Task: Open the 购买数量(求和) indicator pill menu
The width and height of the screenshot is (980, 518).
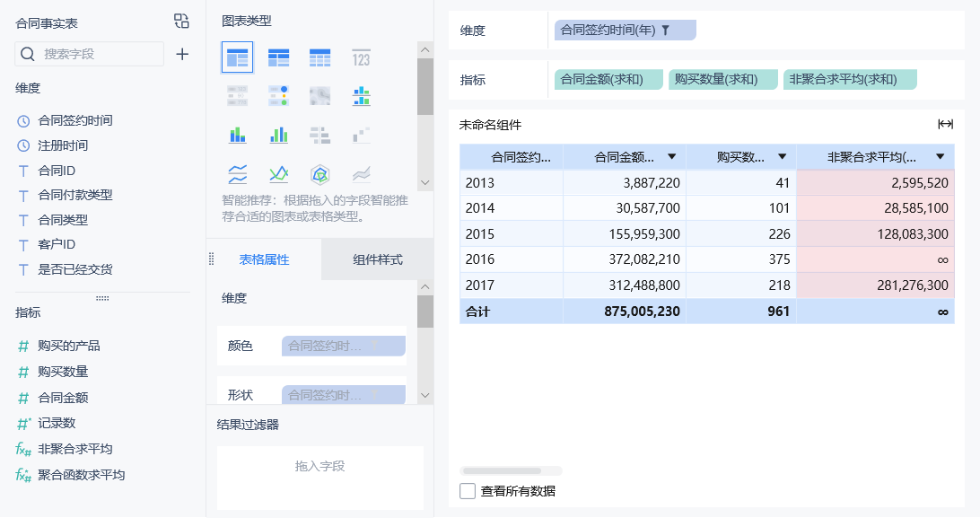Action: pos(722,79)
